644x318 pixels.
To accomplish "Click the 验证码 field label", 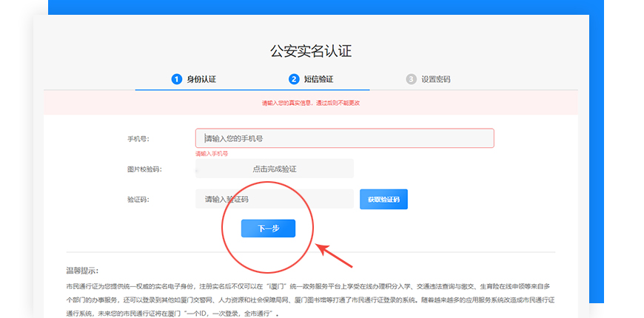I will pos(138,200).
